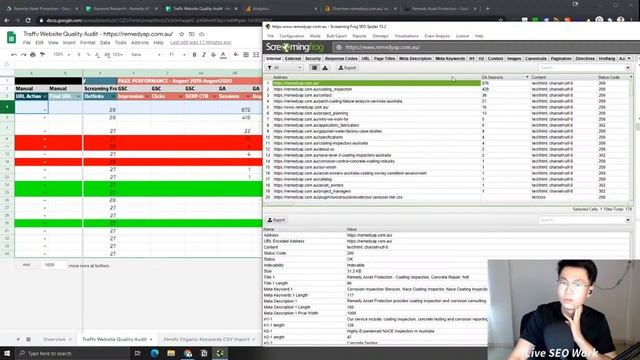Open Windows Start menu

7,353
